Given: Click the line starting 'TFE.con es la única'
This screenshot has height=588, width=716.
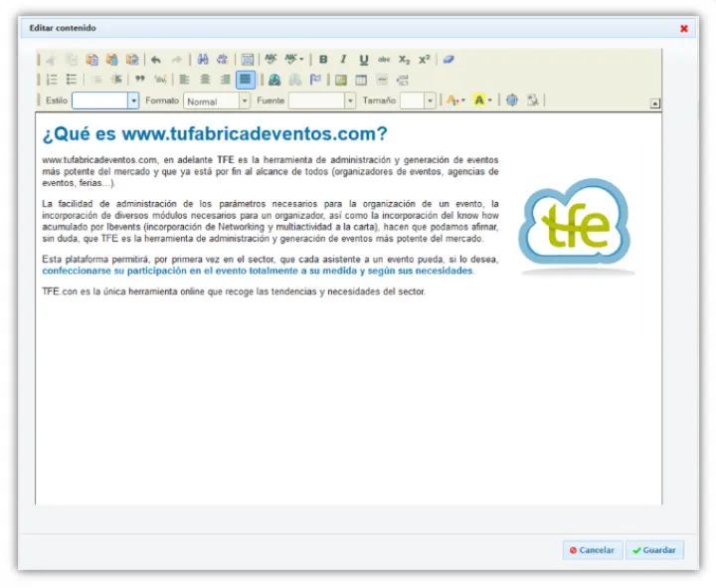Looking at the screenshot, I should [x=234, y=292].
